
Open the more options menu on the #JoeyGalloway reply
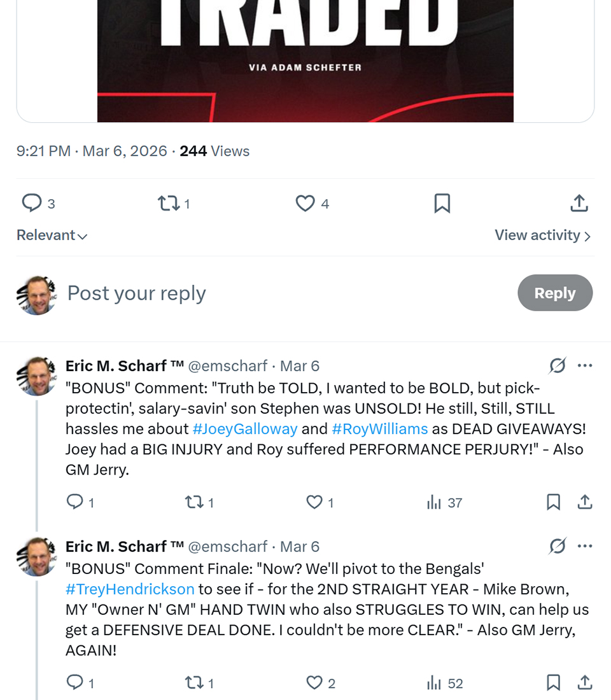(585, 366)
